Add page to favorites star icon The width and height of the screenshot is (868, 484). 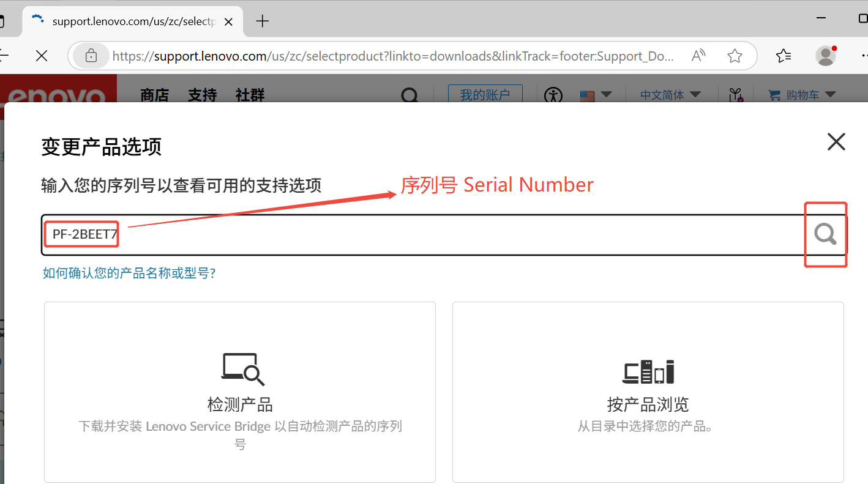point(735,56)
